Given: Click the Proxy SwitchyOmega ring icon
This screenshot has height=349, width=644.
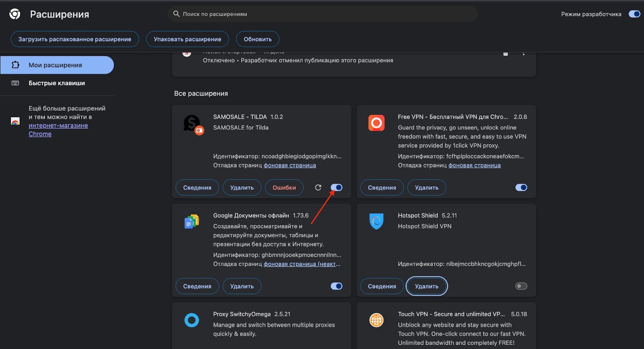Looking at the screenshot, I should pos(192,320).
